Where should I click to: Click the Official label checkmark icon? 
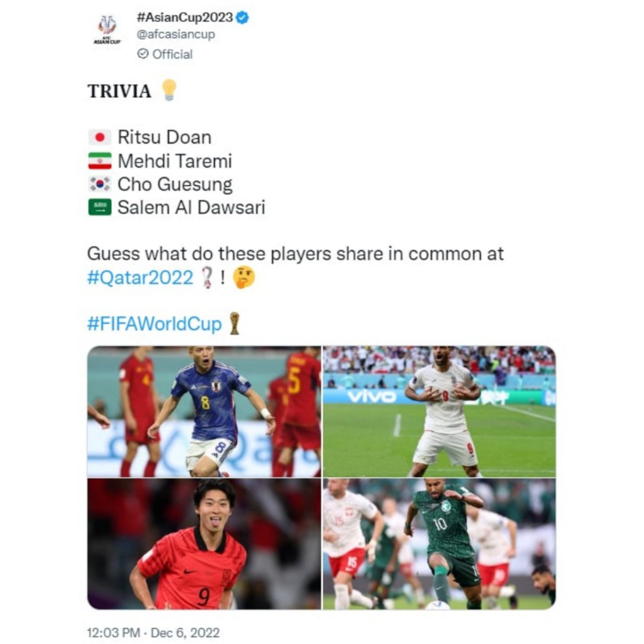coord(143,54)
